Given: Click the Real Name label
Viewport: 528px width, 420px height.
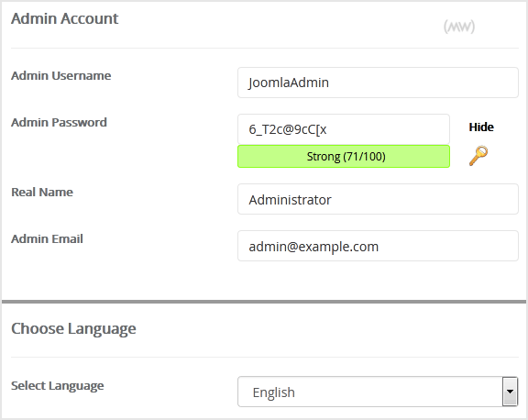Looking at the screenshot, I should pyautogui.click(x=42, y=192).
